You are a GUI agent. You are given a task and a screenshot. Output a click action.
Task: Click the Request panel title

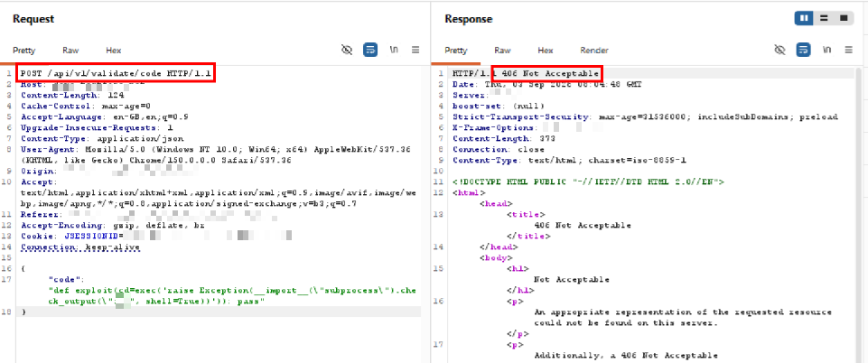33,19
